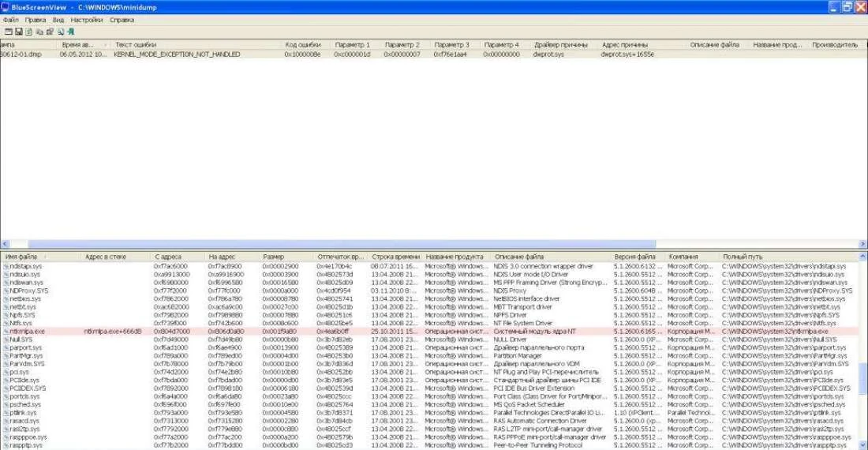Screen dimensions: 868x450
Task: Click the file icon beside NDProxy.SYS
Action: pyautogui.click(x=6, y=291)
